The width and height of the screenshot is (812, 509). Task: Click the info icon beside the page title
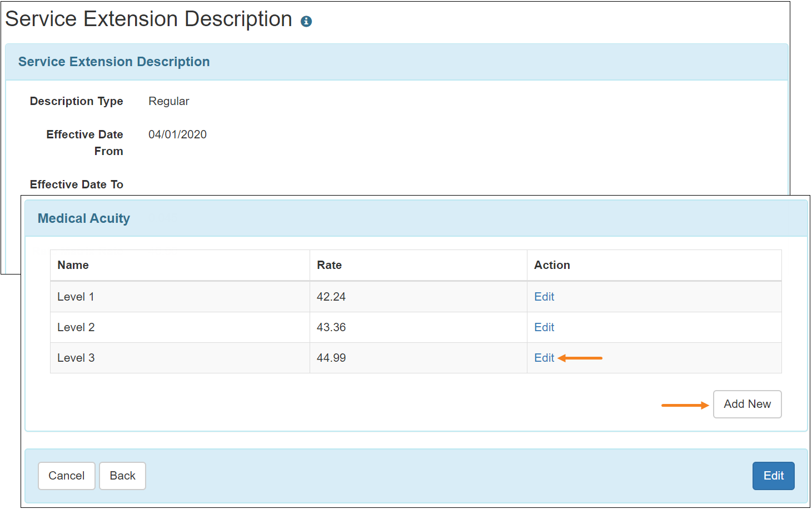pyautogui.click(x=306, y=22)
